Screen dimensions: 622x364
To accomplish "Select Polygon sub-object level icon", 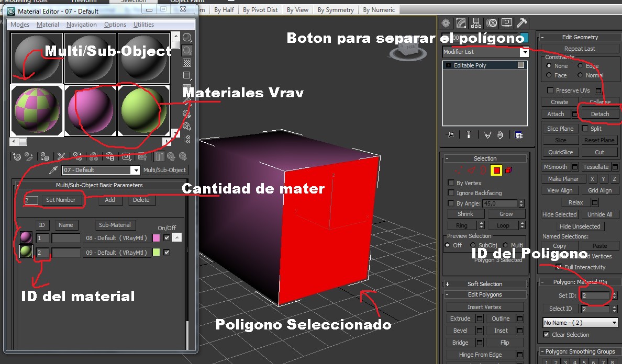I will tap(496, 170).
